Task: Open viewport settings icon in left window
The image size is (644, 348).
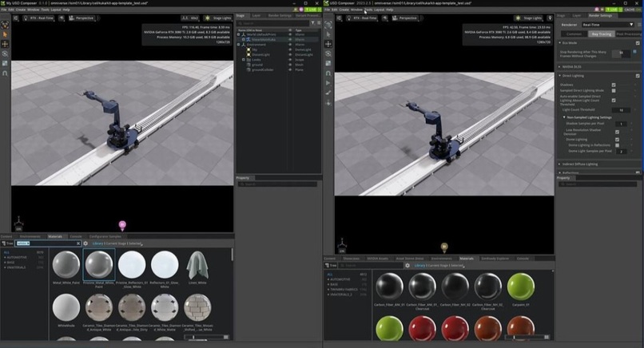Action: coord(16,18)
